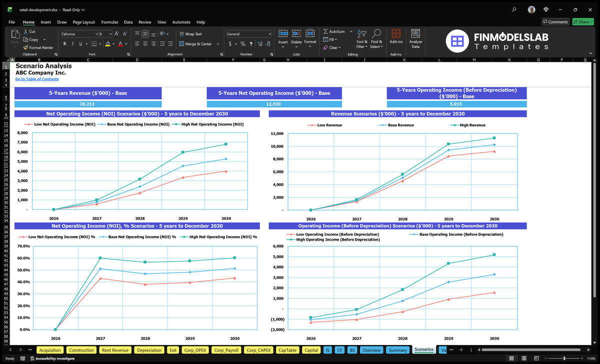Switch to the Insert ribbon tab
The height and width of the screenshot is (364, 600).
point(45,22)
